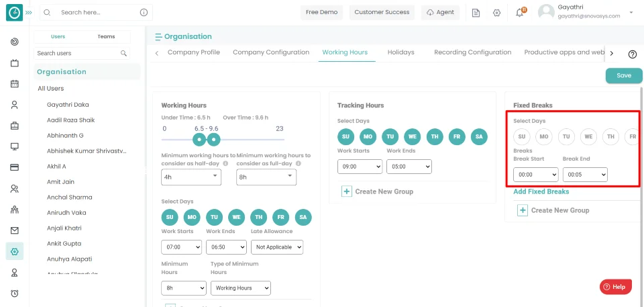Toggle SU day in Tracking Hours

tap(345, 137)
